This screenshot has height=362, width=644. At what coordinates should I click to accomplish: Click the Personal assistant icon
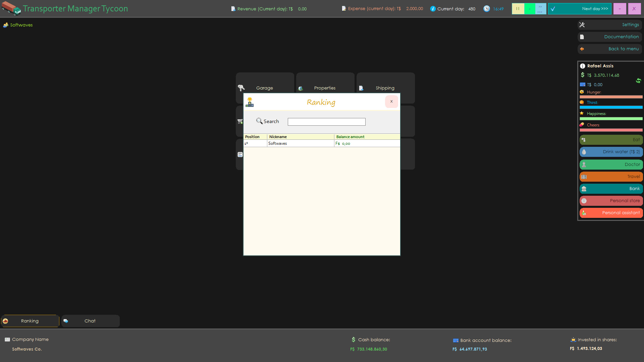tap(585, 213)
